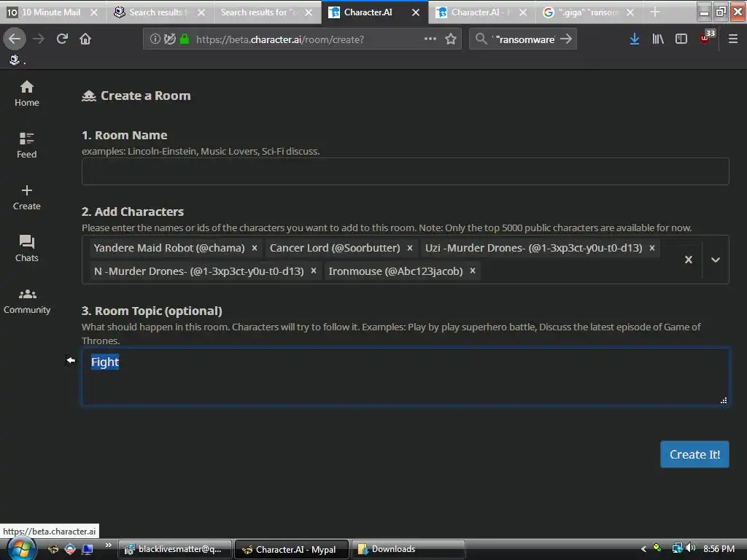Open the Downloads toolbar arrow

[634, 39]
